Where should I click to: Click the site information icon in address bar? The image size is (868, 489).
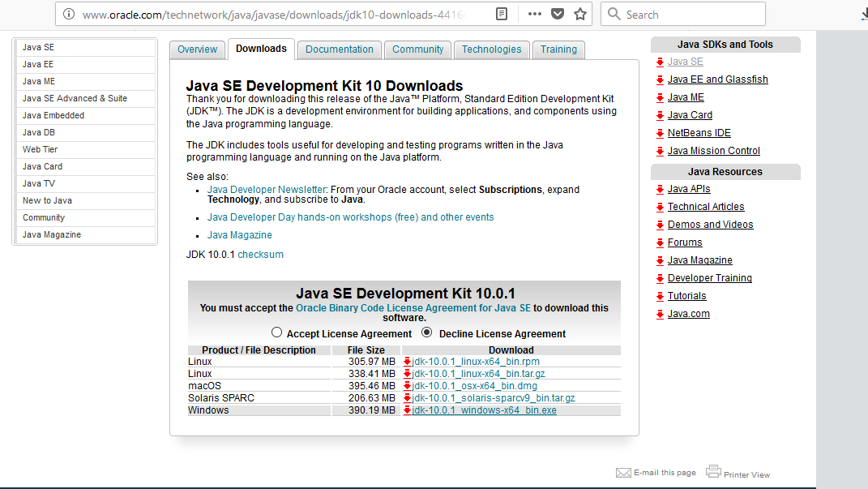coord(69,14)
